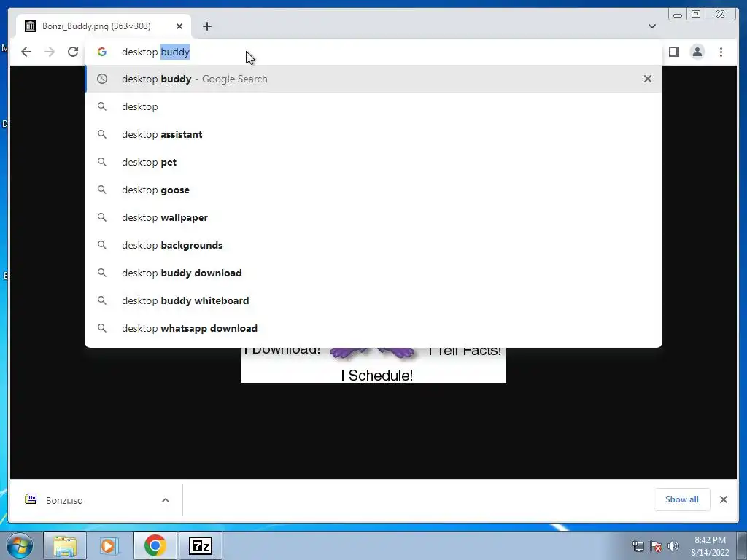Click the search icon next to 'desktop pet'

point(102,162)
